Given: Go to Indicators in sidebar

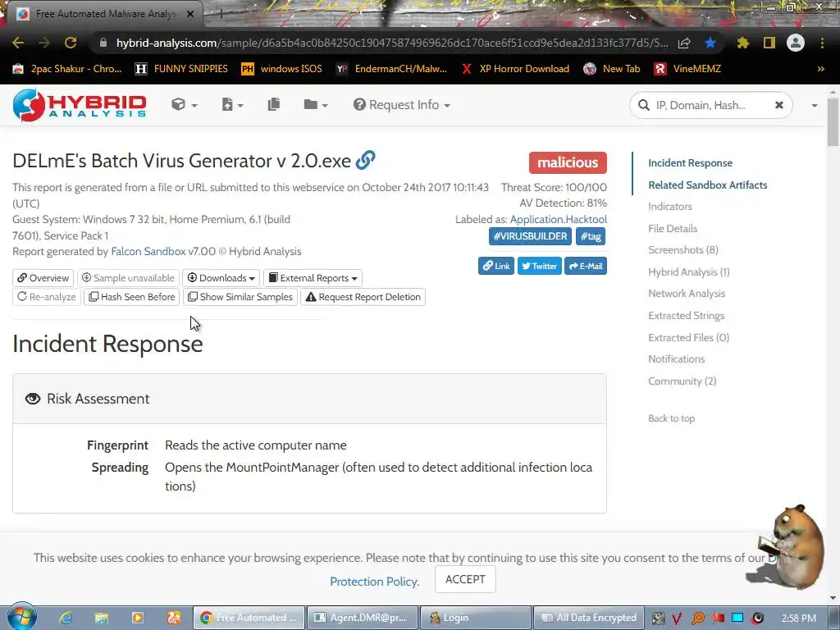Looking at the screenshot, I should pos(669,206).
